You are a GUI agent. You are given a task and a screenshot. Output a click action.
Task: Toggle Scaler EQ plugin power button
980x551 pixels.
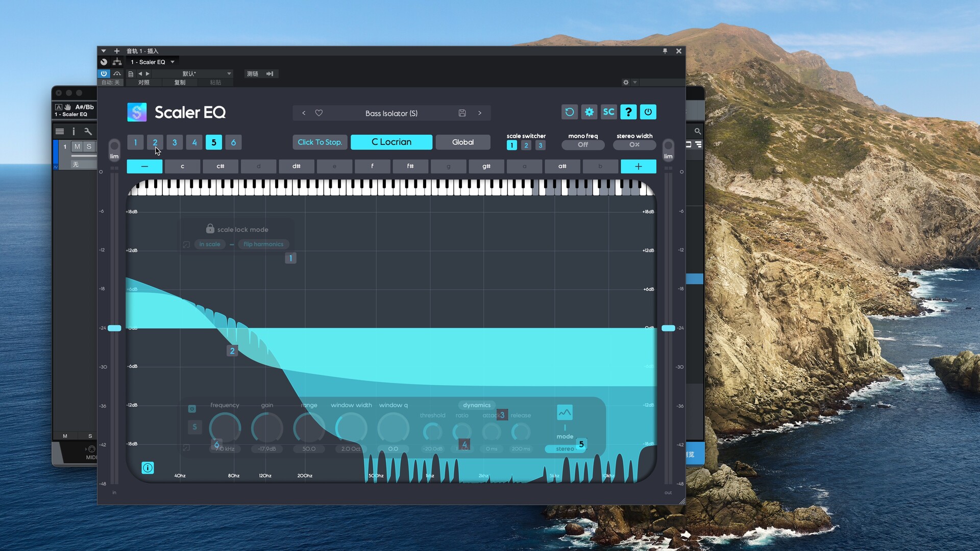coord(648,112)
